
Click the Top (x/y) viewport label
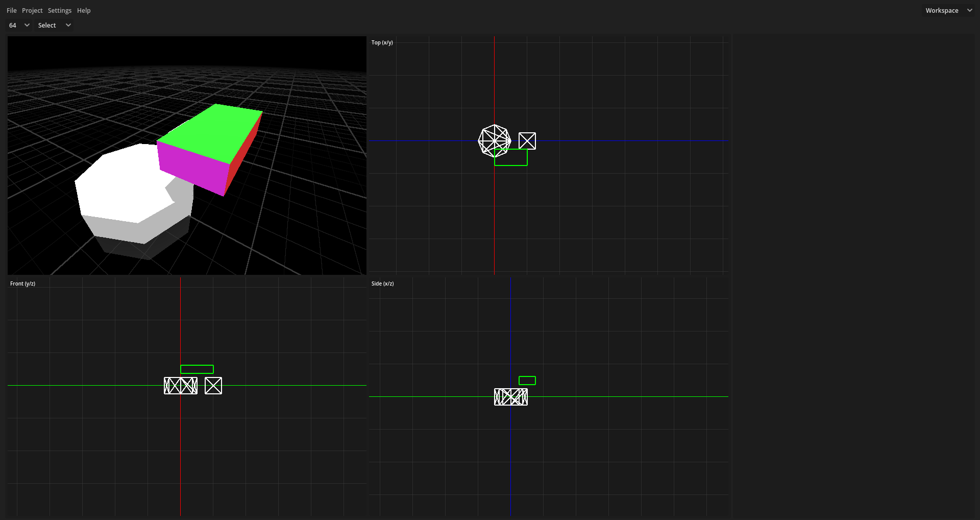tap(382, 42)
